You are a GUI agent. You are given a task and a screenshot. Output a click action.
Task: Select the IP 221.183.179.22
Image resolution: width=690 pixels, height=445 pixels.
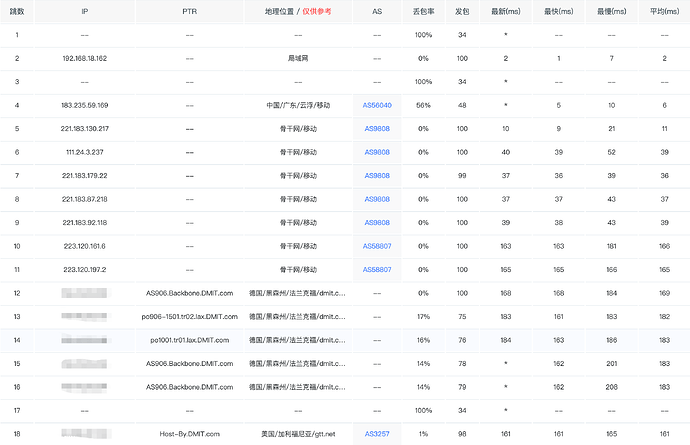point(84,176)
